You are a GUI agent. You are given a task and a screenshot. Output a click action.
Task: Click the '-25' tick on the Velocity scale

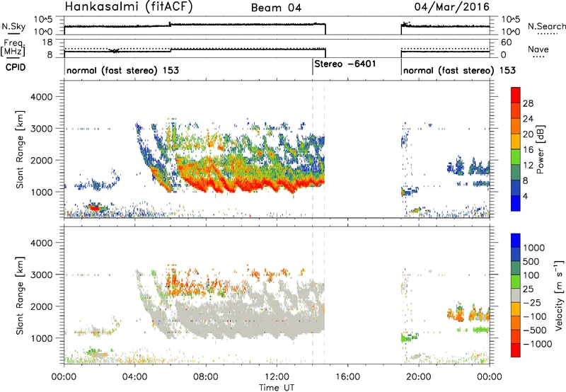[x=532, y=303]
